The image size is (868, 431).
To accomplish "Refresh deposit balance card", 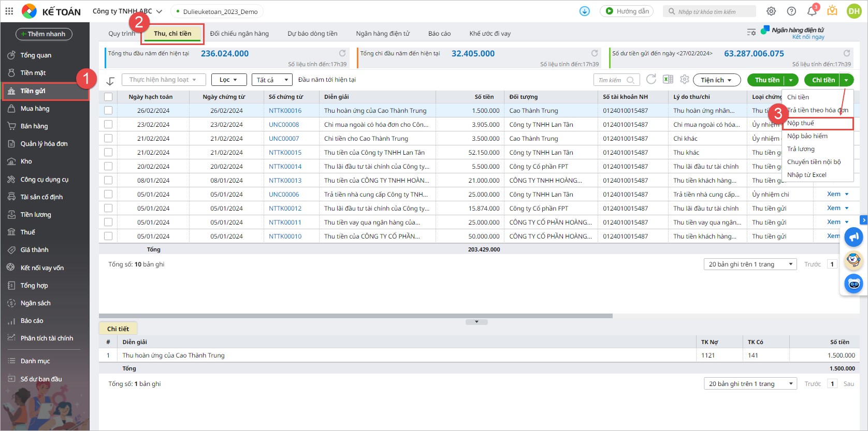I will click(847, 53).
